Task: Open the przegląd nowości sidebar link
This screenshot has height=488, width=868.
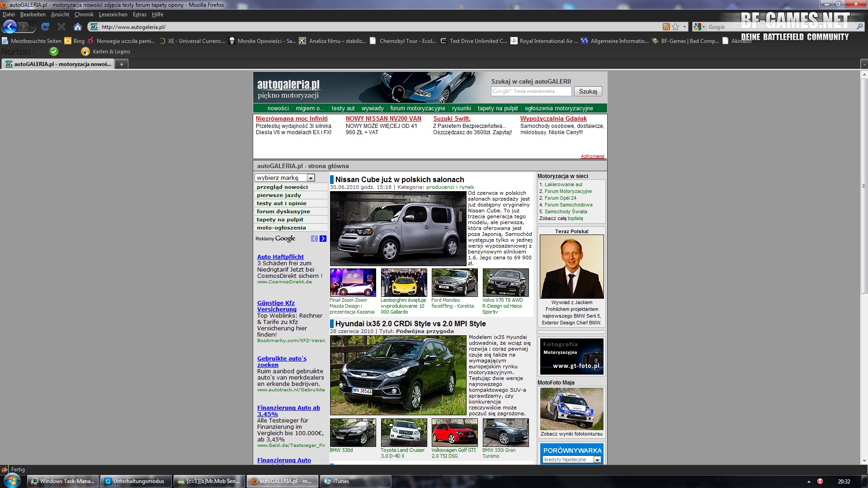Action: [x=282, y=187]
